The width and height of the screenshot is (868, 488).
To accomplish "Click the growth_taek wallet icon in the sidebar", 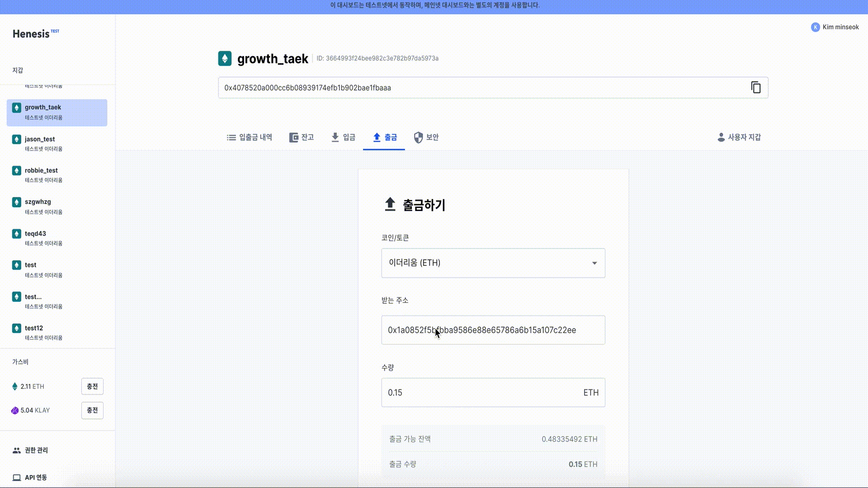I will [x=17, y=108].
